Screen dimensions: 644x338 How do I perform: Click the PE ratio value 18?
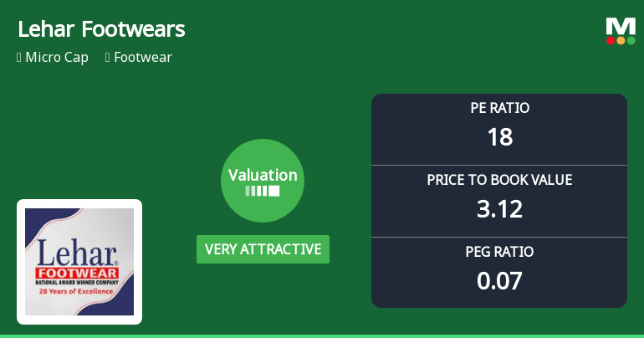tap(499, 136)
